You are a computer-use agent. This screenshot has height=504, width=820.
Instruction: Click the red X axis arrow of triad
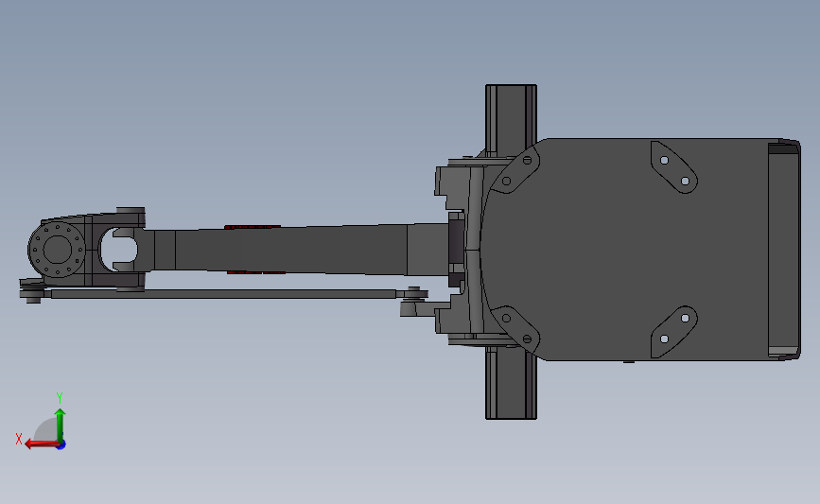click(x=41, y=444)
